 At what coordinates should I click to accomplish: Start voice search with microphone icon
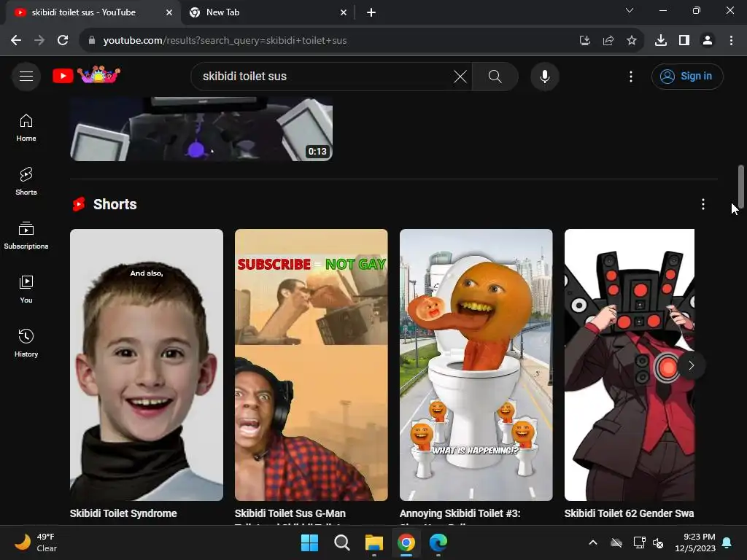pyautogui.click(x=544, y=76)
